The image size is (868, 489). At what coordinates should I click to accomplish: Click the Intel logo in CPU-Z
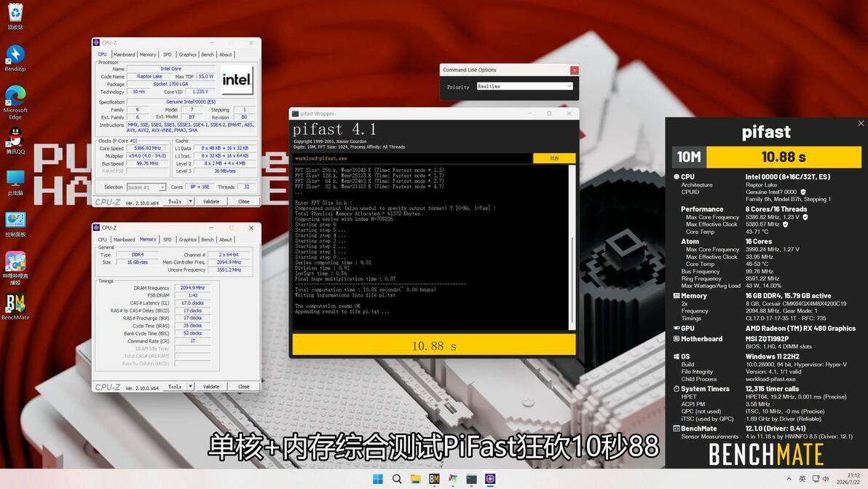[x=237, y=79]
